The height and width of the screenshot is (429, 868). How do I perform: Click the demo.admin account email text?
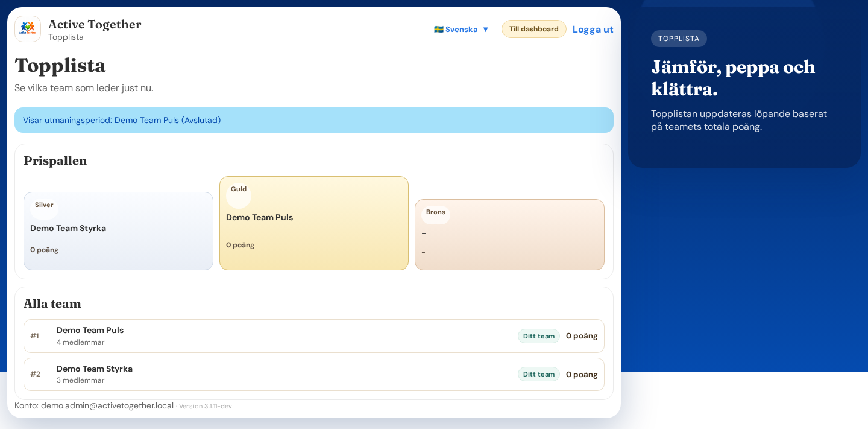pos(107,405)
